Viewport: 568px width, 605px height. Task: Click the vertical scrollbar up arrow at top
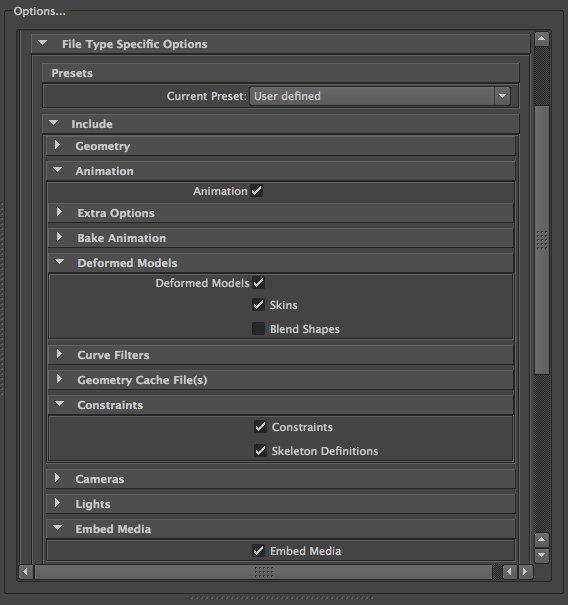[542, 39]
